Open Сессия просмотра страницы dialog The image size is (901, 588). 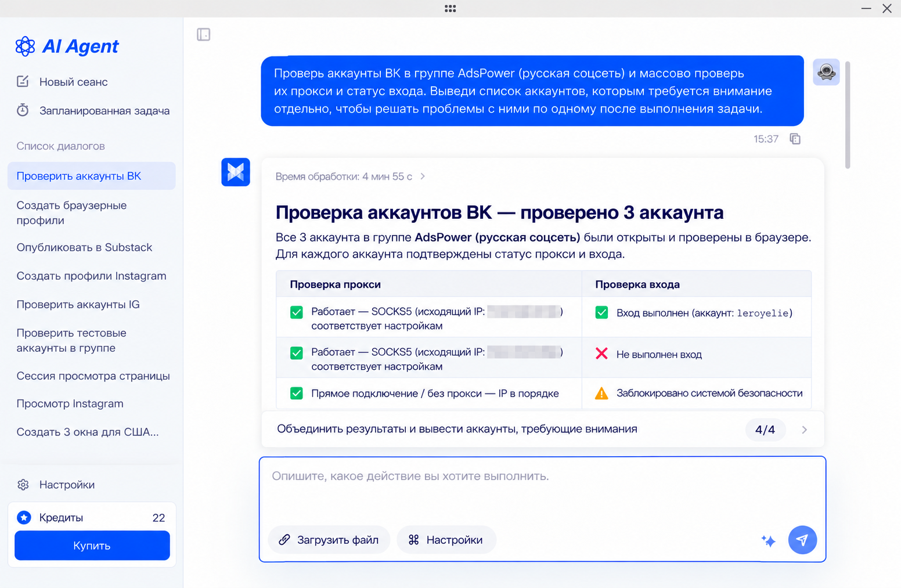point(92,376)
